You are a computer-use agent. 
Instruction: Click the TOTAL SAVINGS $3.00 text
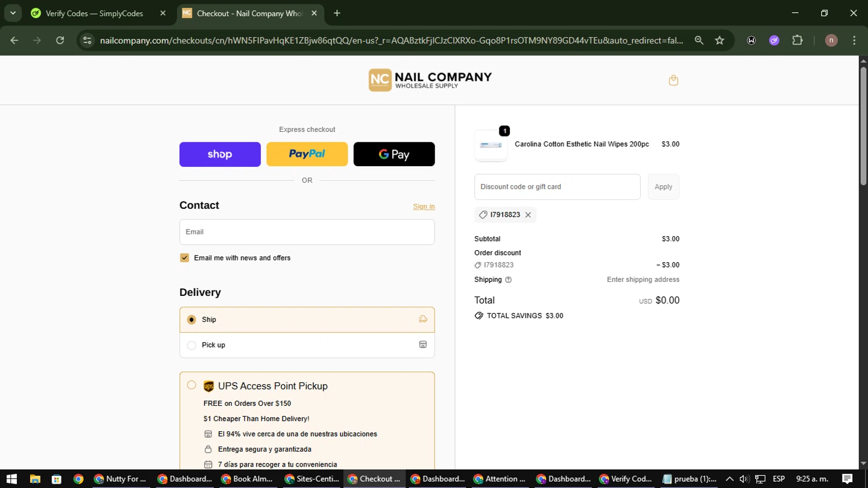pos(525,316)
